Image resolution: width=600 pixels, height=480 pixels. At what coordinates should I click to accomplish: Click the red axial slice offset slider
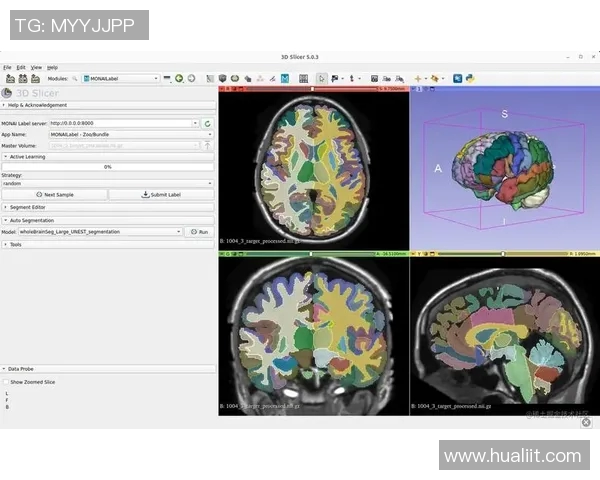click(311, 89)
